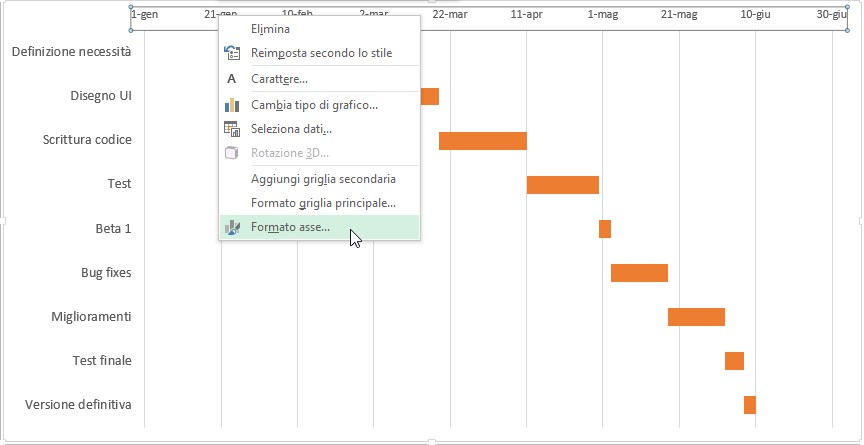Click the Reimposta secondo lo stile icon

pyautogui.click(x=232, y=53)
